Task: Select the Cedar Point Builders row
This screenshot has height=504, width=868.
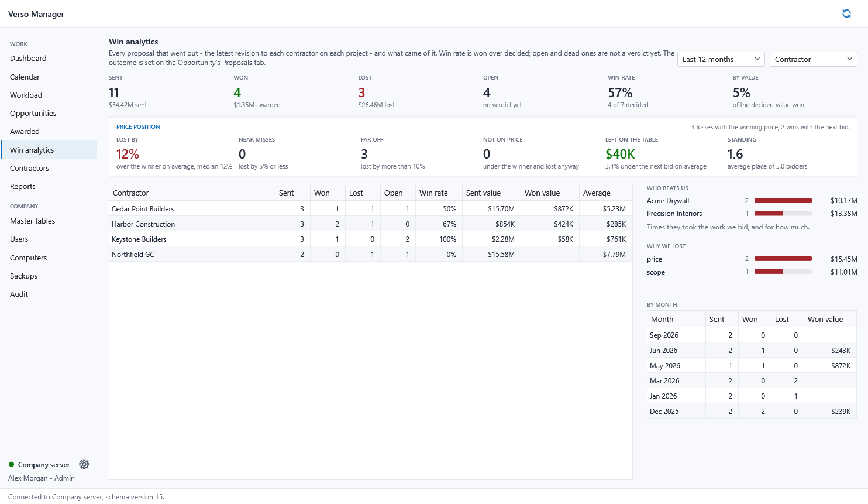Action: coord(370,208)
